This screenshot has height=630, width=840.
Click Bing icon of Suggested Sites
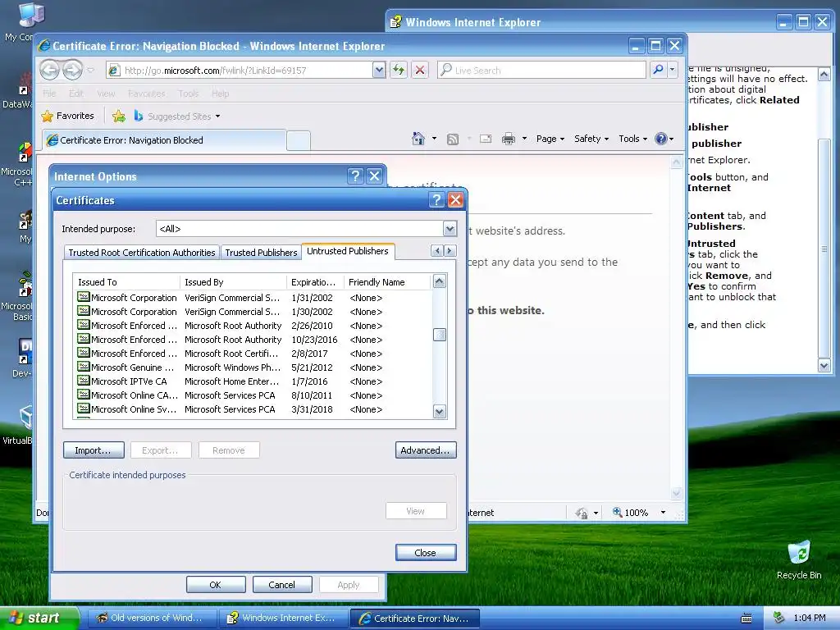pyautogui.click(x=138, y=116)
